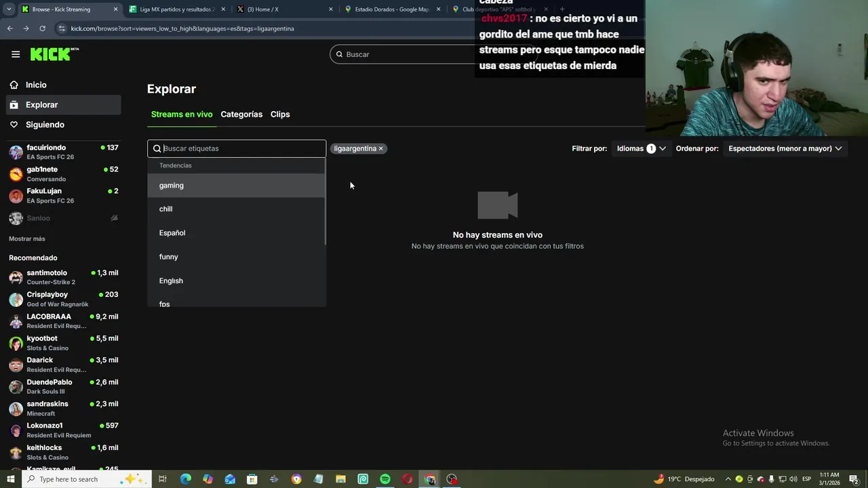The width and height of the screenshot is (868, 488).
Task: Switch to the Categorías tab
Action: (x=241, y=115)
